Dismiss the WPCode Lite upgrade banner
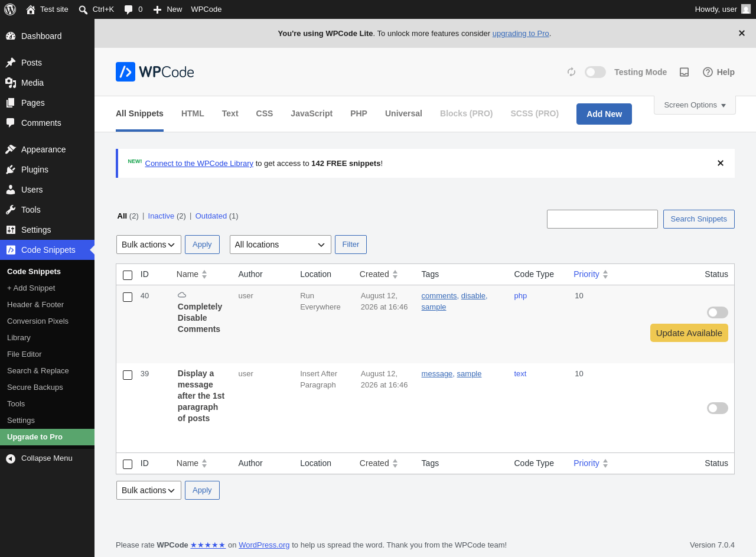Viewport: 756px width, 557px height. coord(742,33)
